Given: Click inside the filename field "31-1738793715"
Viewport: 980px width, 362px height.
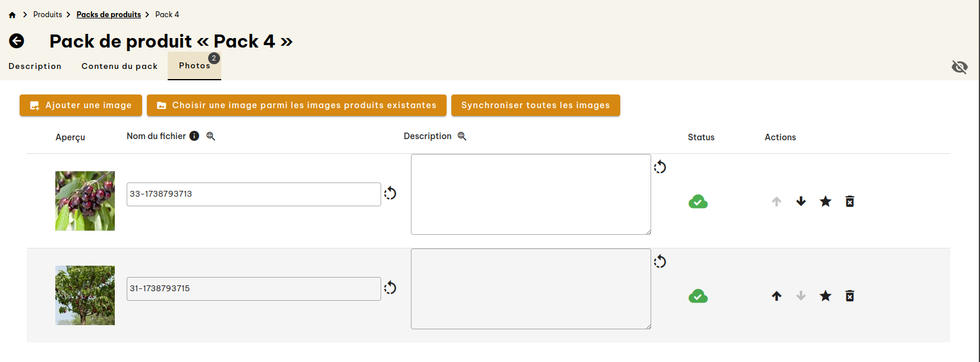Looking at the screenshot, I should pyautogui.click(x=253, y=288).
